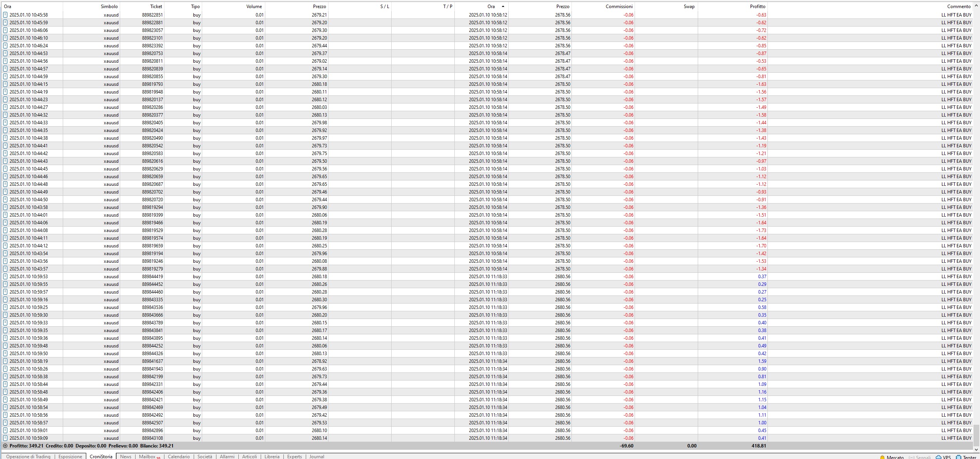Image resolution: width=980 pixels, height=459 pixels.
Task: Click the order icon of ticket 889843335 row
Action: pyautogui.click(x=5, y=300)
